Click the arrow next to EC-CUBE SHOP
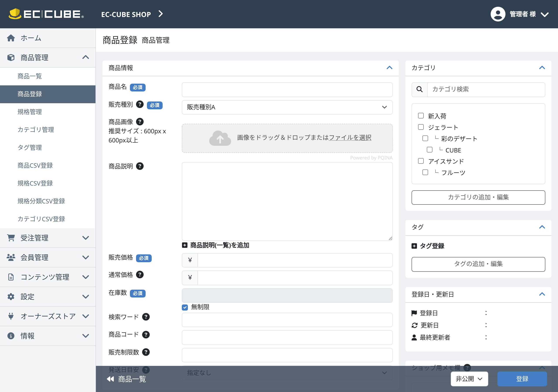Screen dimensions: 558x392 coord(160,14)
